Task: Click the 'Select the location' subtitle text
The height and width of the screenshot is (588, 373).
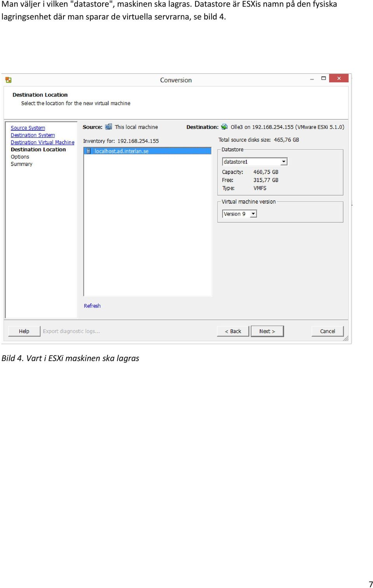Action: (76, 103)
